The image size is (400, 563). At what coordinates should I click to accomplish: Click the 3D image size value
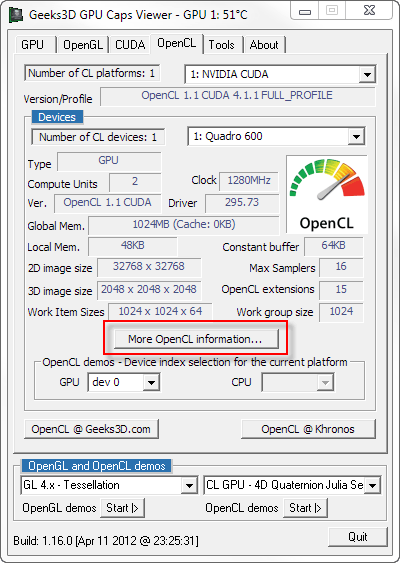click(x=149, y=290)
